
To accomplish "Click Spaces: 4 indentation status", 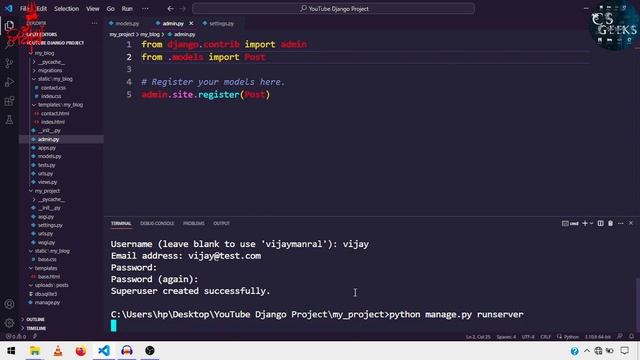I will (x=506, y=337).
